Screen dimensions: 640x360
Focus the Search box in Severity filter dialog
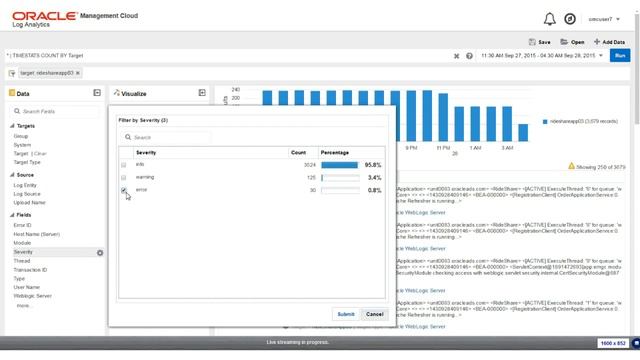pos(166,138)
